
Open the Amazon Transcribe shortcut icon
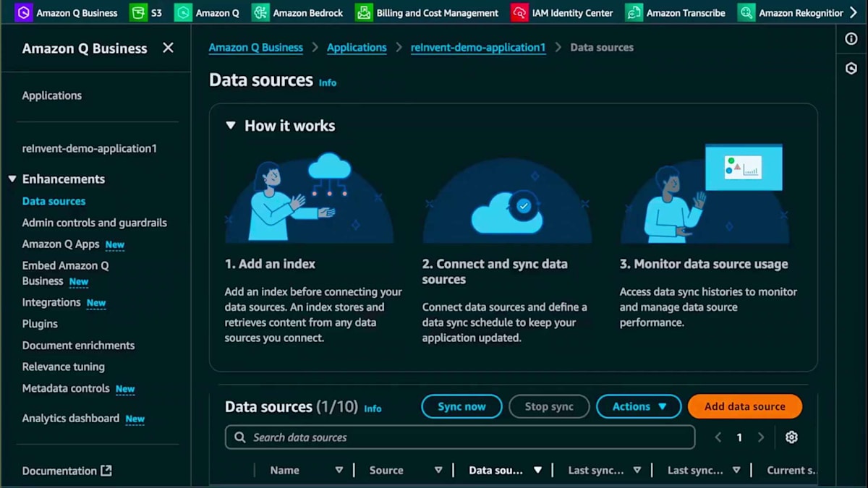[x=634, y=12]
